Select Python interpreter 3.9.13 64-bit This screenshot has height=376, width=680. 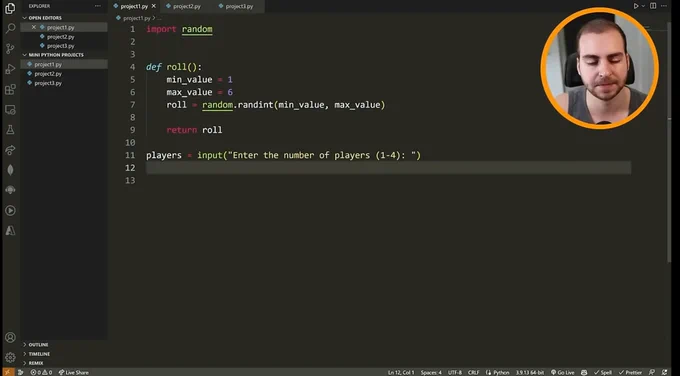click(x=530, y=372)
